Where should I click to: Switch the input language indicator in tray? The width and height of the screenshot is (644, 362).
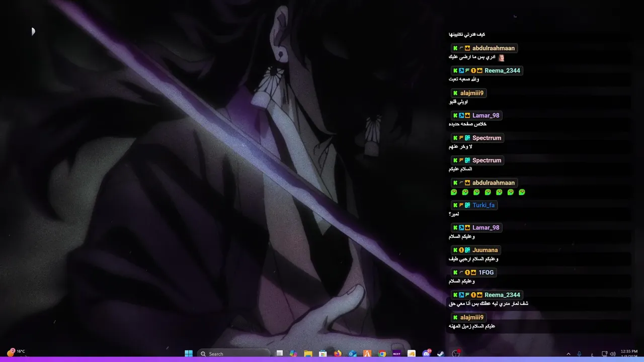pos(592,354)
